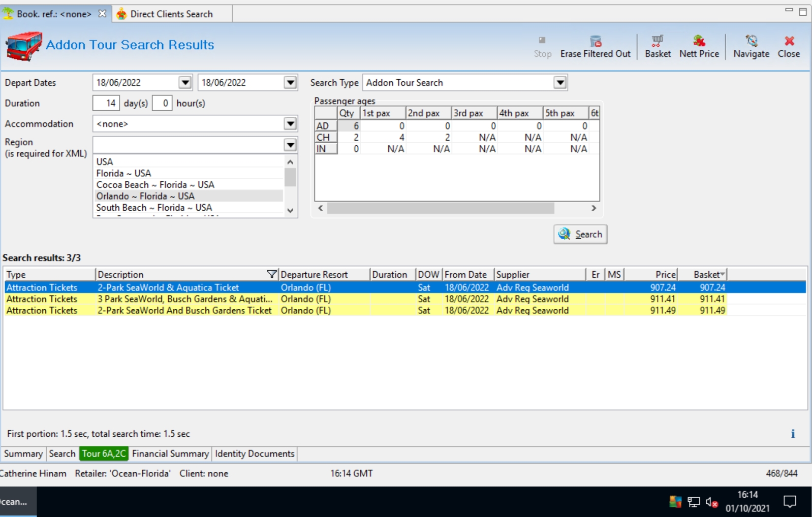Select 'Florida ~ USA' in region list

point(189,173)
